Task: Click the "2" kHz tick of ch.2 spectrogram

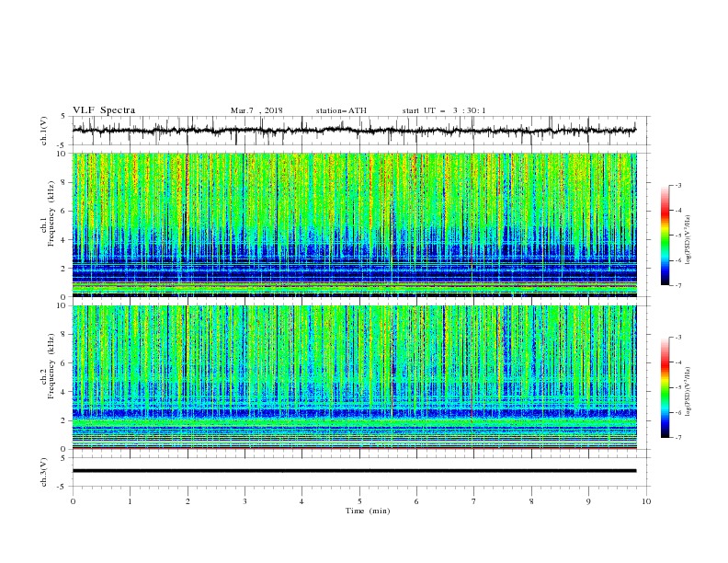Action: pyautogui.click(x=65, y=420)
